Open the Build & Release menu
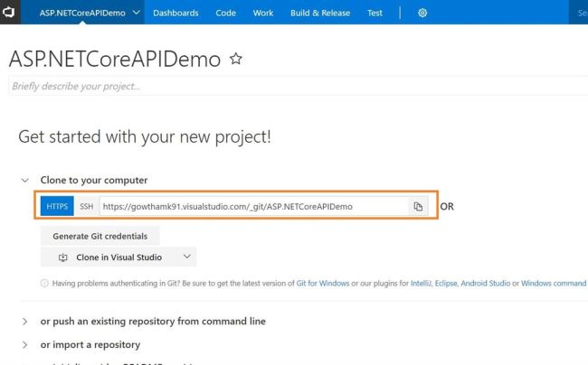This screenshot has height=365, width=588. pos(318,13)
